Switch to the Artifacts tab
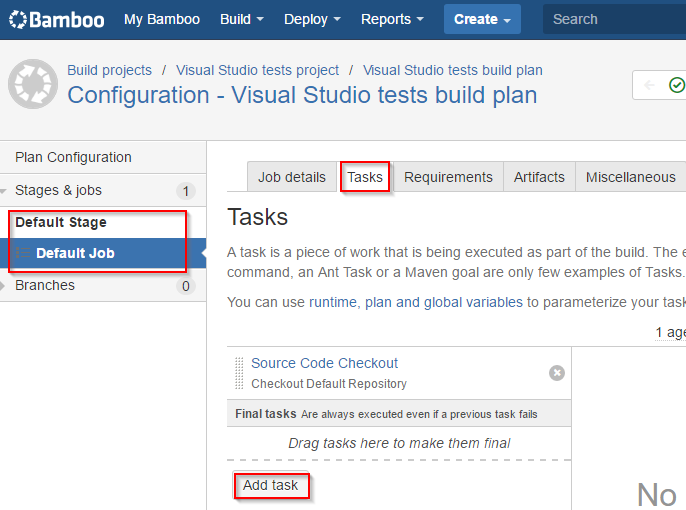 tap(539, 177)
